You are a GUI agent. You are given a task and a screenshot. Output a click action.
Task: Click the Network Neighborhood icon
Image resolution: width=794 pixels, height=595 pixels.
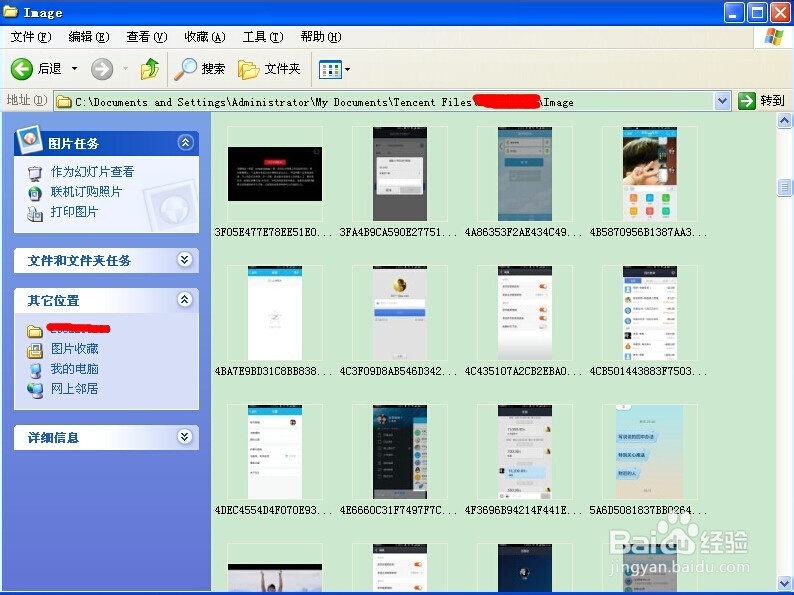[34, 390]
